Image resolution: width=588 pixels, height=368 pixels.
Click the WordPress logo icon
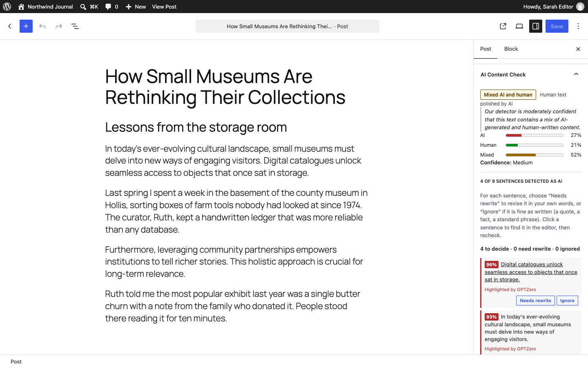coord(7,7)
